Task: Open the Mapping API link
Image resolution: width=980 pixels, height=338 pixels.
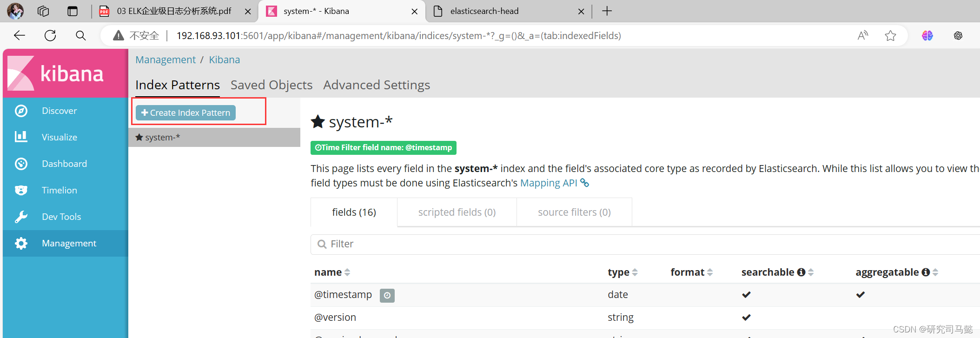Action: coord(549,183)
